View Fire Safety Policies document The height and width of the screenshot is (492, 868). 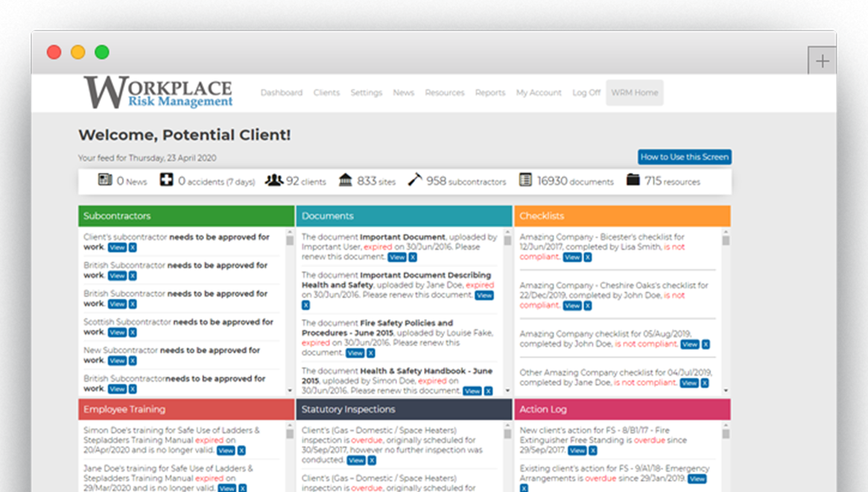[355, 353]
